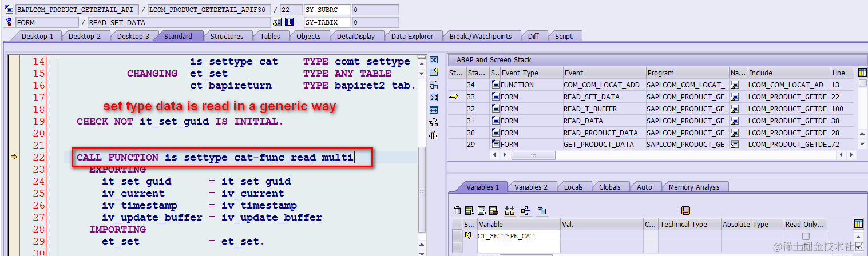The width and height of the screenshot is (868, 256).
Task: Click the icon with two downward arrows
Action: pos(510,211)
